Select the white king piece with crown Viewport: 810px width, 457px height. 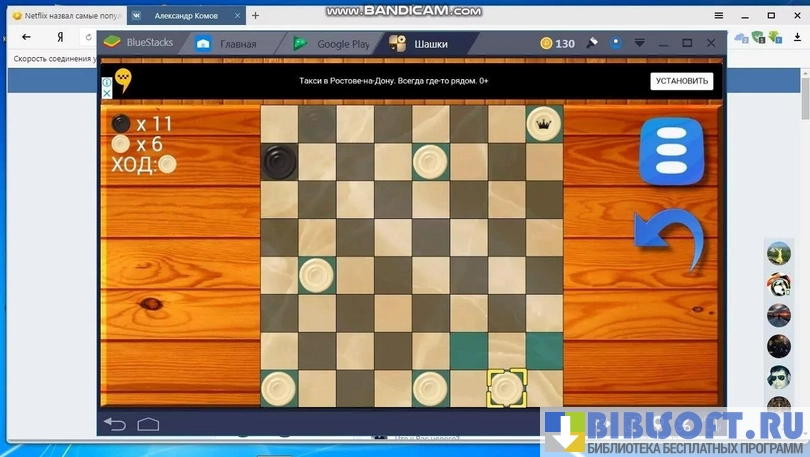(x=544, y=124)
